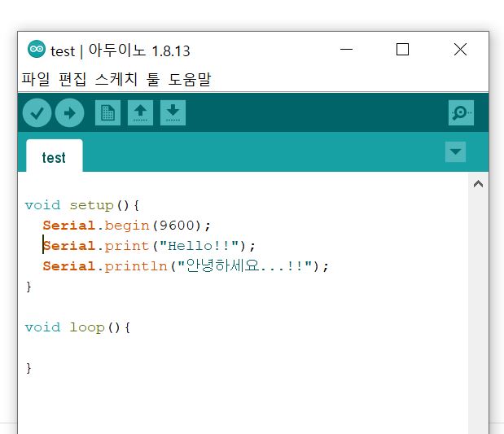
Task: Click the Verify checkmark button
Action: [37, 113]
